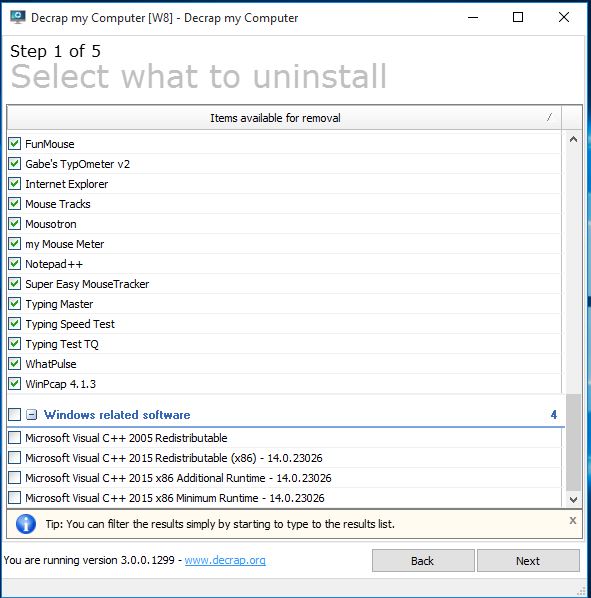Click the blue info icon beside the tip
Screen dimensions: 591x598
tap(26, 524)
